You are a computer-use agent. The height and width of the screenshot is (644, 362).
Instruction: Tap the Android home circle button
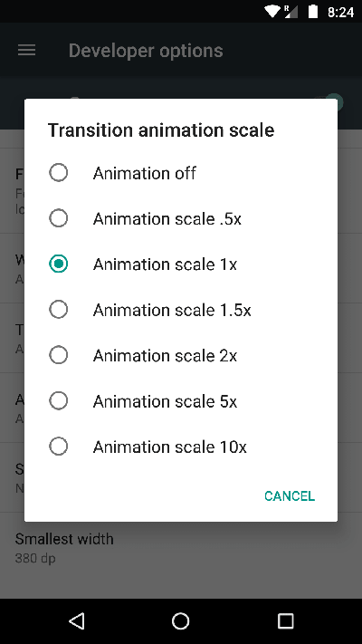point(181,621)
